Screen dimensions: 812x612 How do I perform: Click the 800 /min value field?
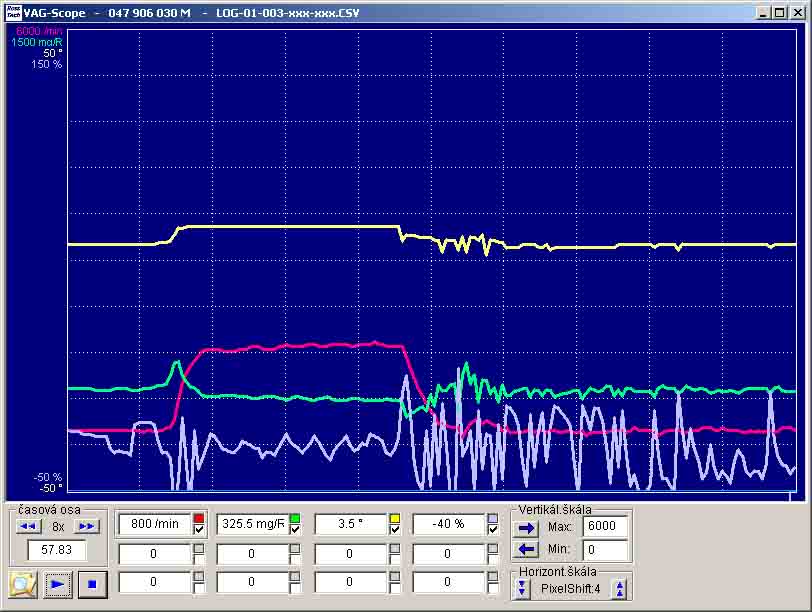(155, 524)
